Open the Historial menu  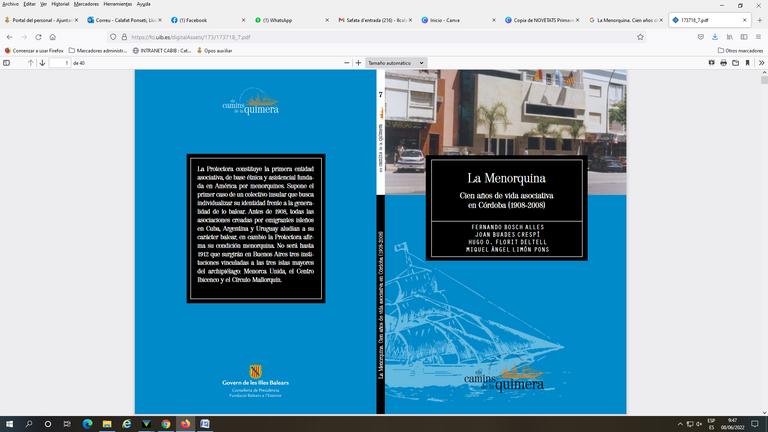60,4
